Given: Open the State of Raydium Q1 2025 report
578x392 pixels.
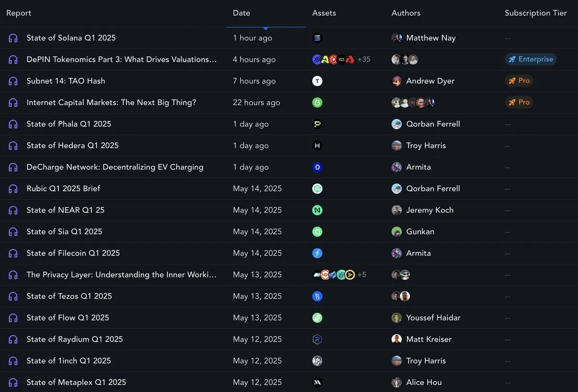Looking at the screenshot, I should click(x=75, y=340).
